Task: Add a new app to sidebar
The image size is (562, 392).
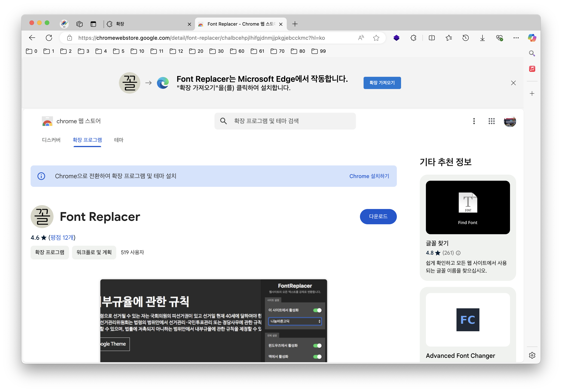Action: coord(532,93)
